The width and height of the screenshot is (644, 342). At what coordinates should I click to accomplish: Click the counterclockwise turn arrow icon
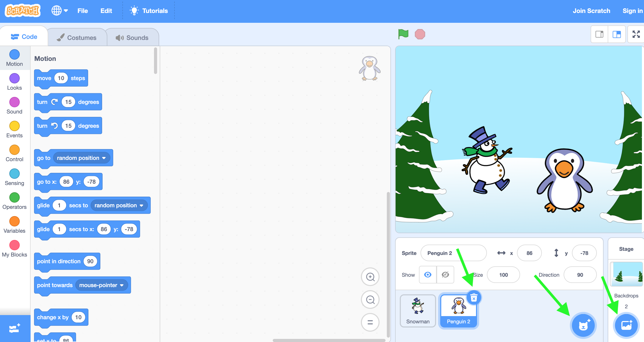[x=54, y=126]
